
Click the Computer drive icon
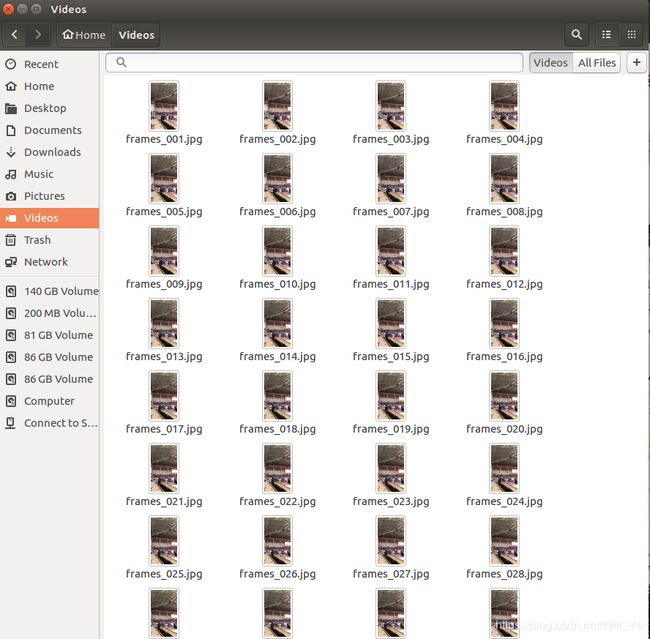click(11, 401)
